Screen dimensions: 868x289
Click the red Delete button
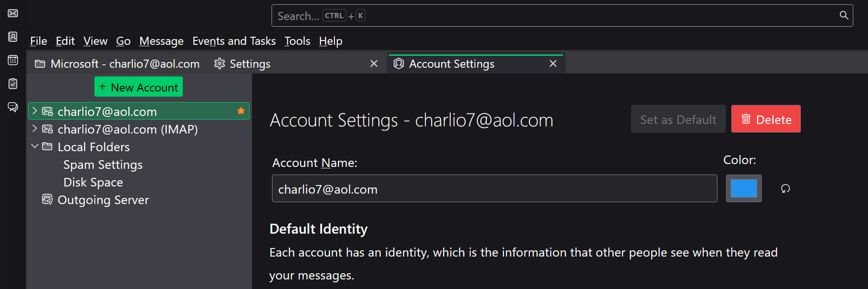click(x=766, y=119)
